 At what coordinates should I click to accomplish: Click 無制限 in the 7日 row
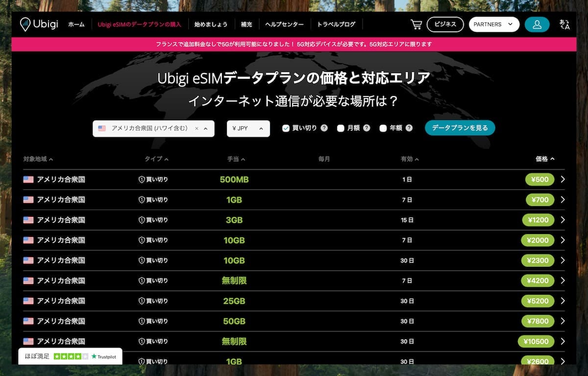pyautogui.click(x=234, y=281)
